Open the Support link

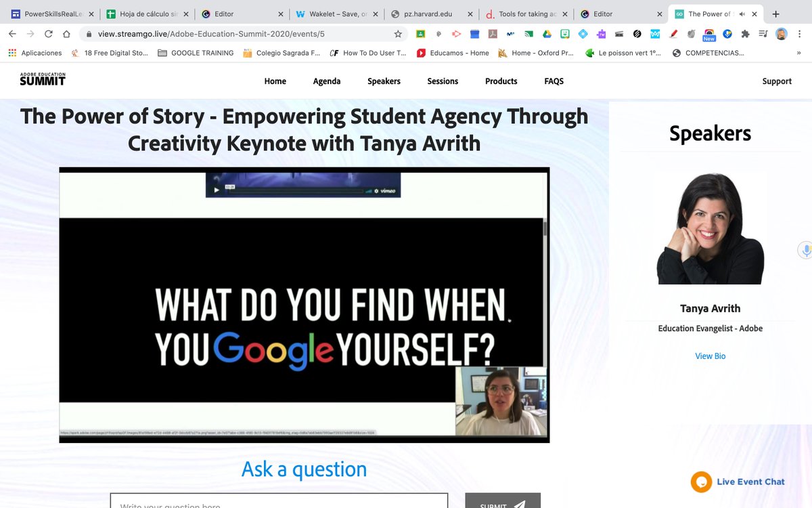[x=777, y=81]
